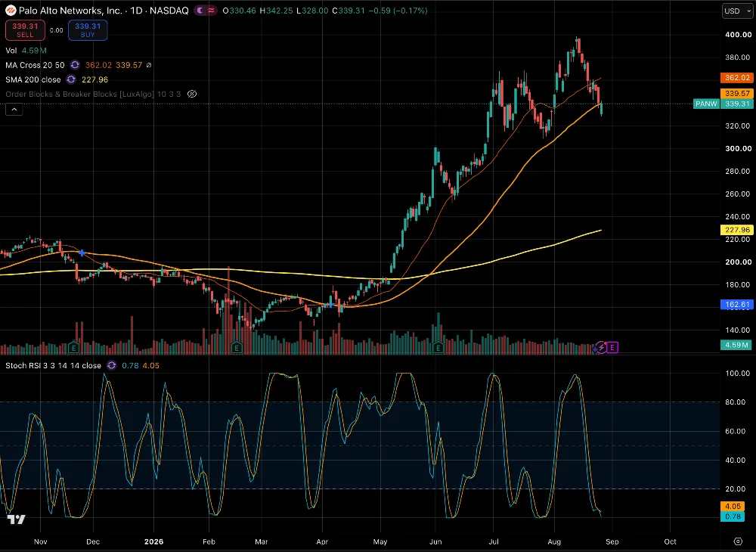Click blue MA cross marker in April
Screen dimensions: 756x552
[x=331, y=305]
